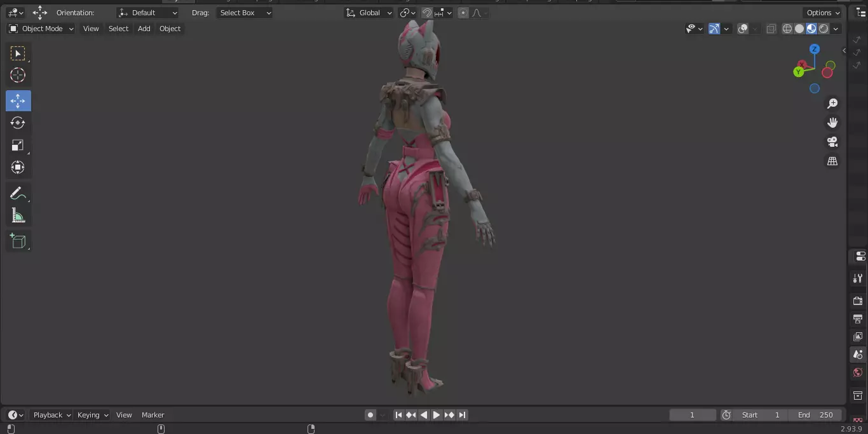
Task: Open the outliner display mode icon
Action: [x=861, y=13]
